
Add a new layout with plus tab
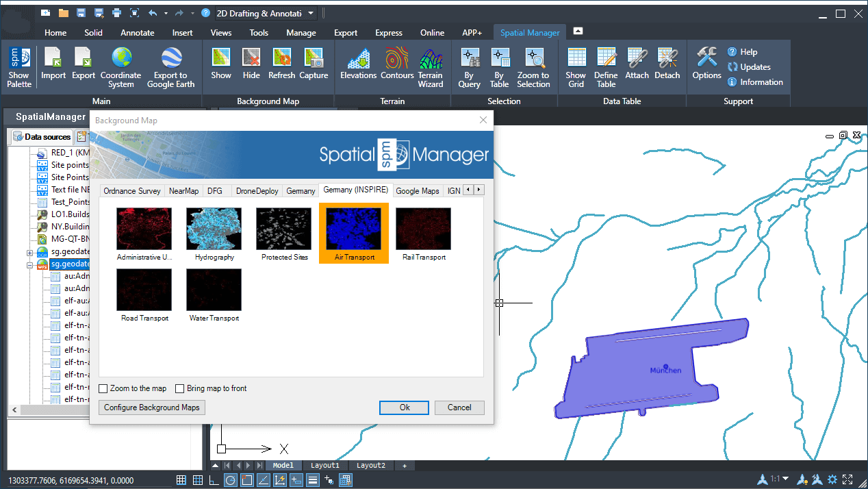pyautogui.click(x=405, y=466)
